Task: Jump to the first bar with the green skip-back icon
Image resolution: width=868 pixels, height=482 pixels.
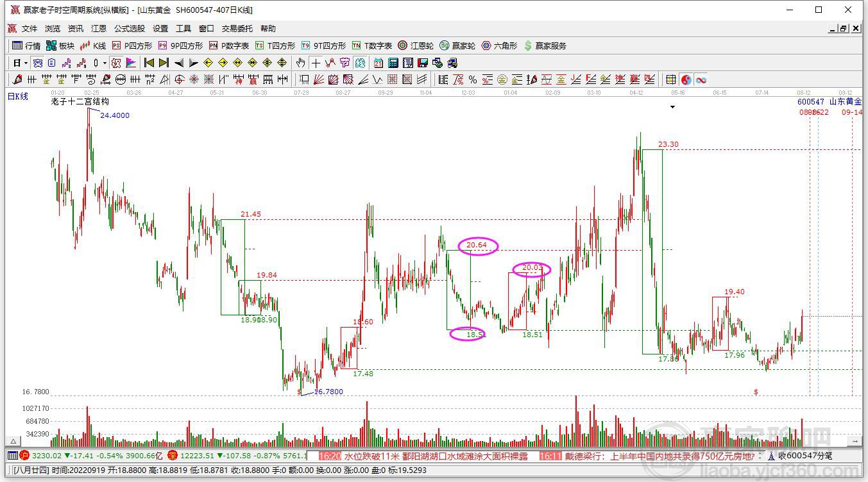Action: pyautogui.click(x=149, y=63)
